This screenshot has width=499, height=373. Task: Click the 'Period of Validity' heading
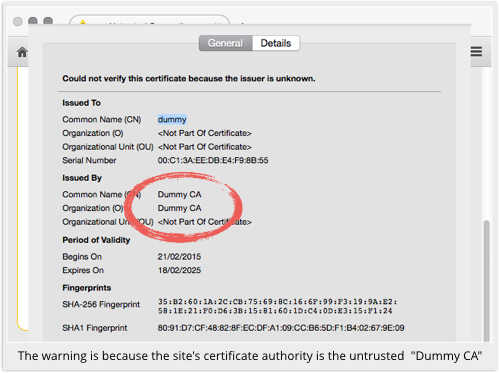96,240
